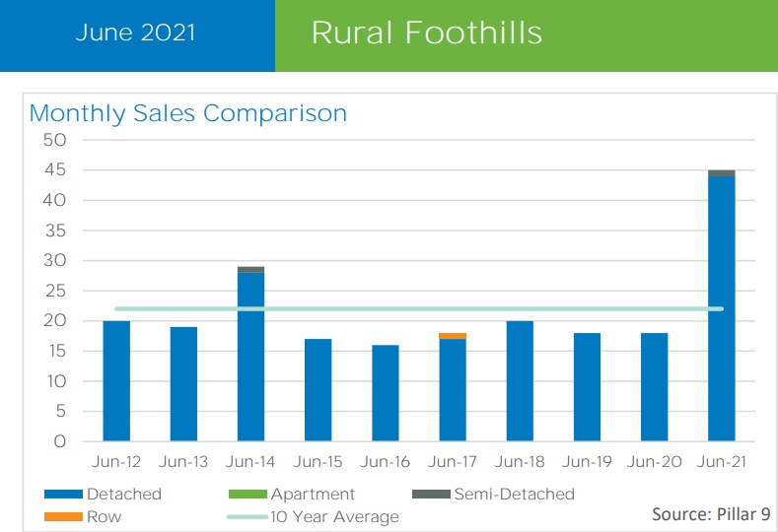Click the tall Jun-21 blue bar
The height and width of the screenshot is (532, 778).
tap(722, 308)
